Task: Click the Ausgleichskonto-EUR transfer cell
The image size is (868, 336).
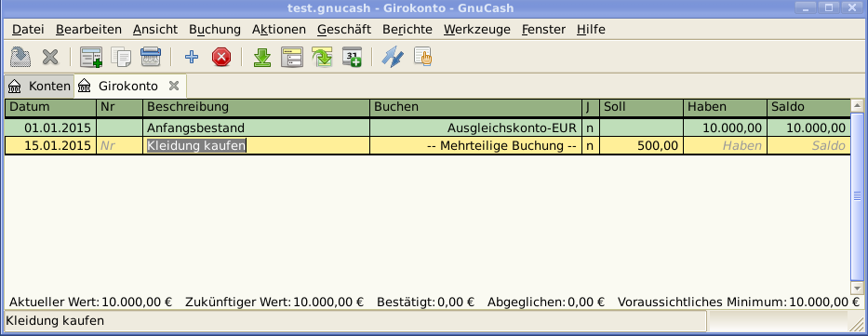Action: click(476, 128)
